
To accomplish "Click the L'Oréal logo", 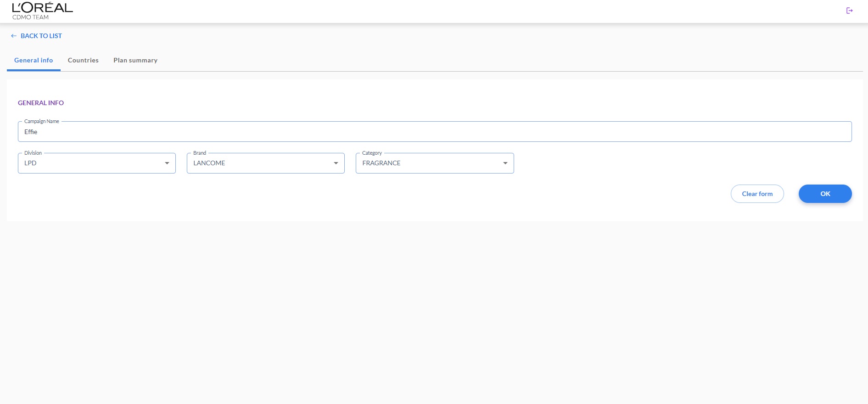I will 42,8.
